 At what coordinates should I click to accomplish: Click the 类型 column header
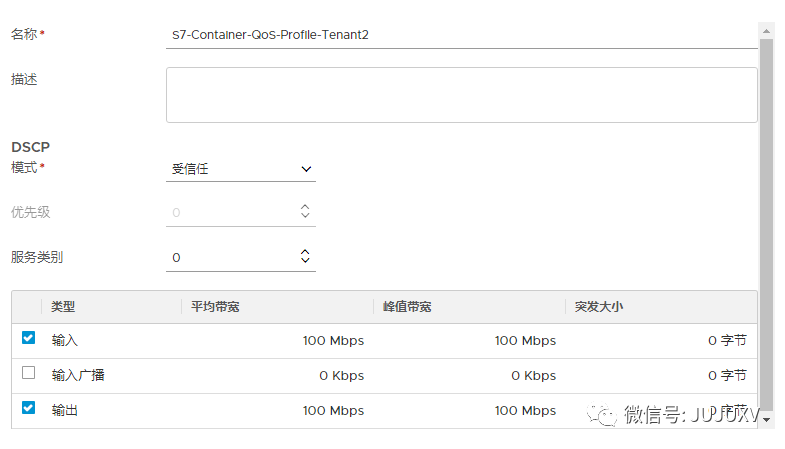pyautogui.click(x=63, y=307)
